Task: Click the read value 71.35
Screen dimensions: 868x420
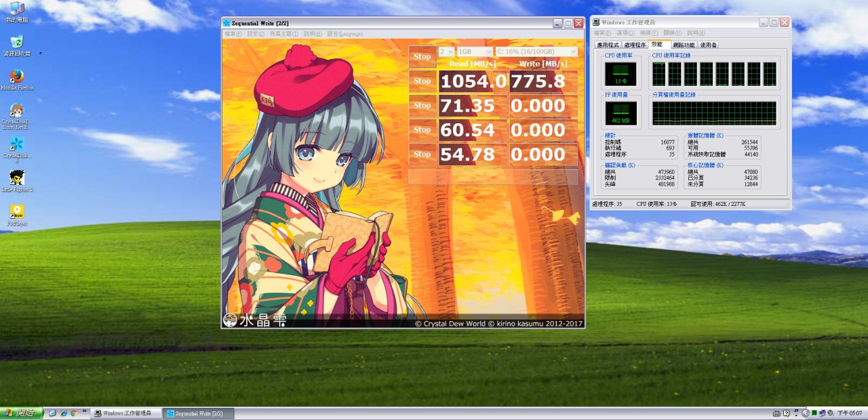Action: click(x=473, y=106)
